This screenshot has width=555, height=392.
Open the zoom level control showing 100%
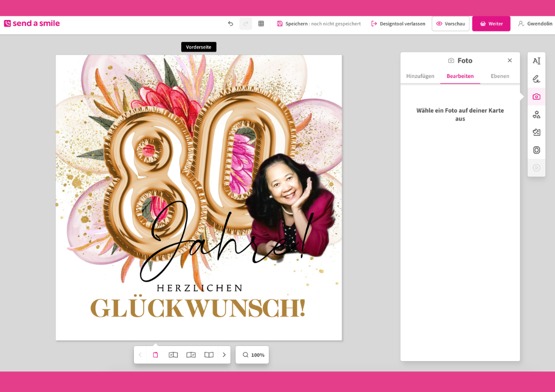[251, 355]
